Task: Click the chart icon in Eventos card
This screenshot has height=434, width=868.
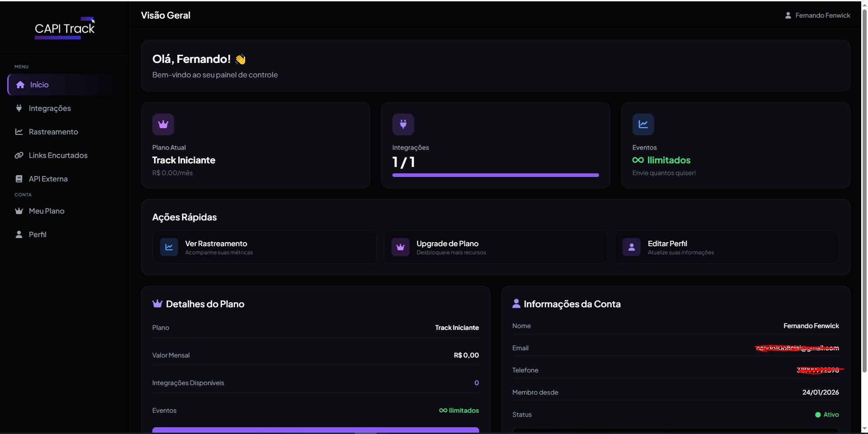Action: coord(643,124)
